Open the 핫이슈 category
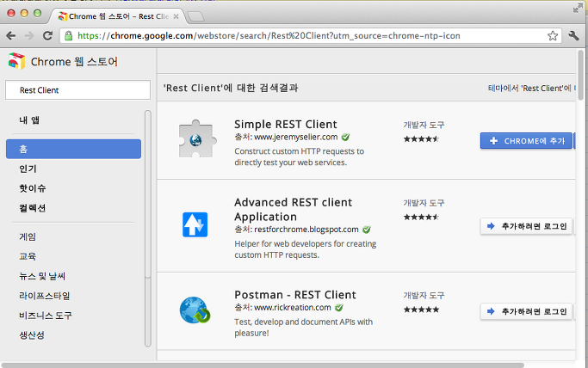The image size is (588, 368). [32, 188]
